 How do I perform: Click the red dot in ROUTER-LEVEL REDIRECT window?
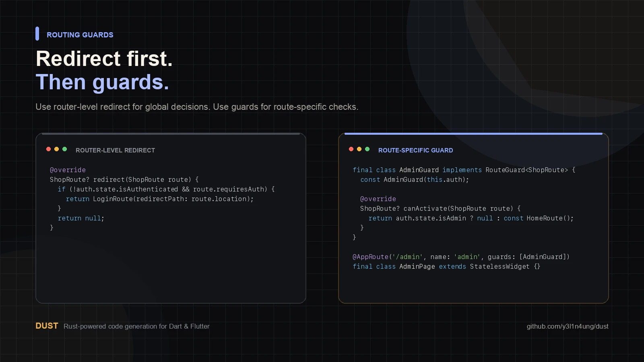click(48, 149)
